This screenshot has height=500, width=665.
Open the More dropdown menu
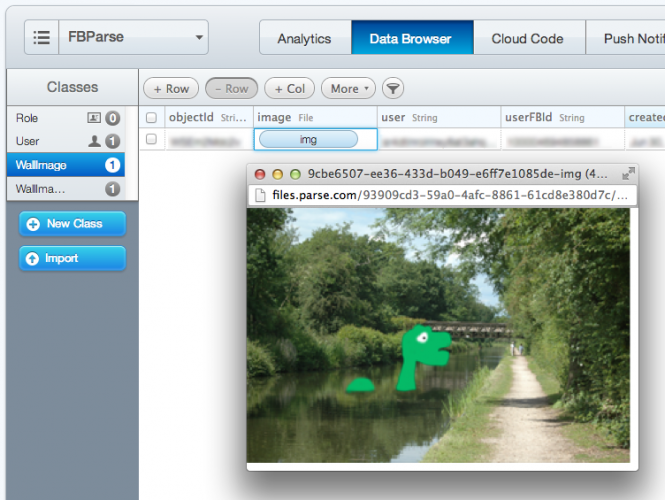[x=348, y=88]
